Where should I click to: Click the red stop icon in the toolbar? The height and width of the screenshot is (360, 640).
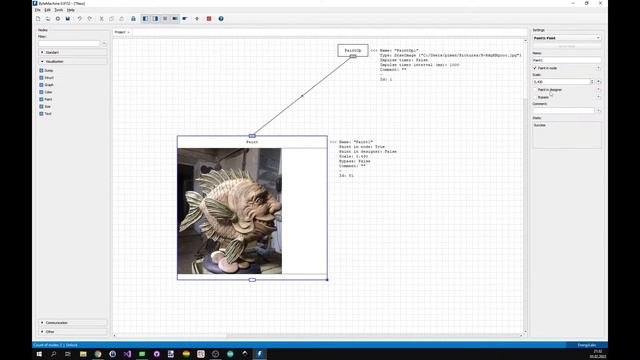tap(209, 19)
